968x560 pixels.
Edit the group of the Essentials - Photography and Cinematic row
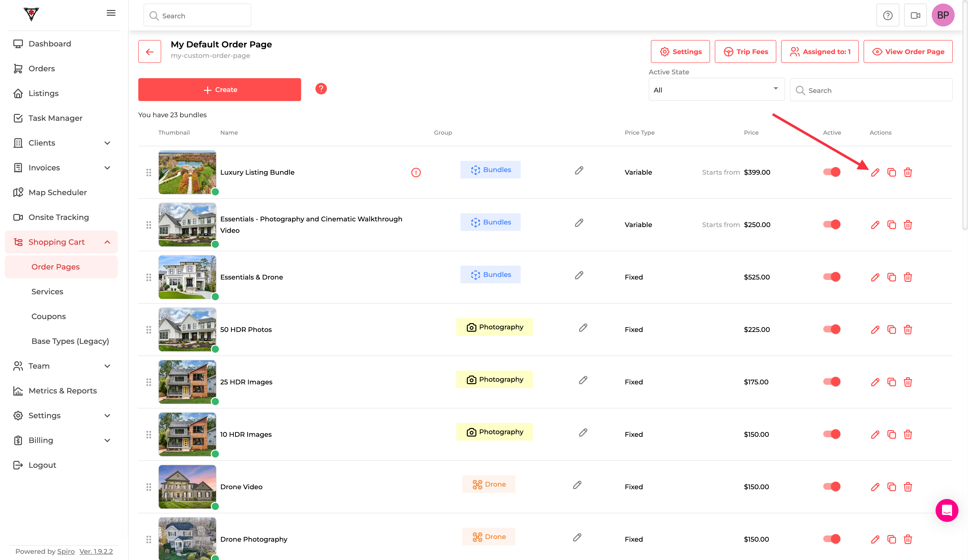579,223
